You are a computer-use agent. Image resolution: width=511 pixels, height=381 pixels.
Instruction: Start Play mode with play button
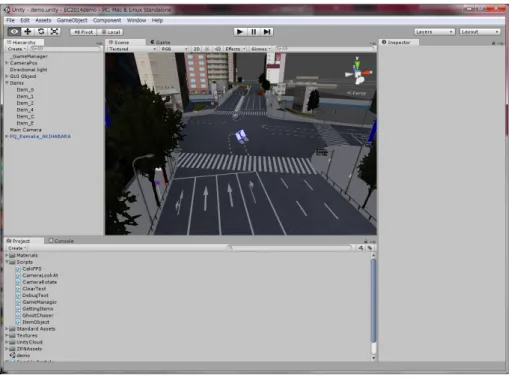pos(239,32)
